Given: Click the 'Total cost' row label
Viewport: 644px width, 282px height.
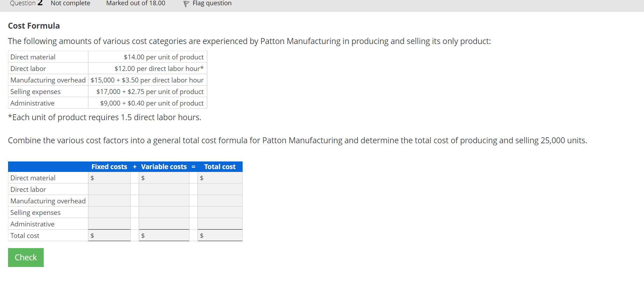Looking at the screenshot, I should [x=25, y=236].
